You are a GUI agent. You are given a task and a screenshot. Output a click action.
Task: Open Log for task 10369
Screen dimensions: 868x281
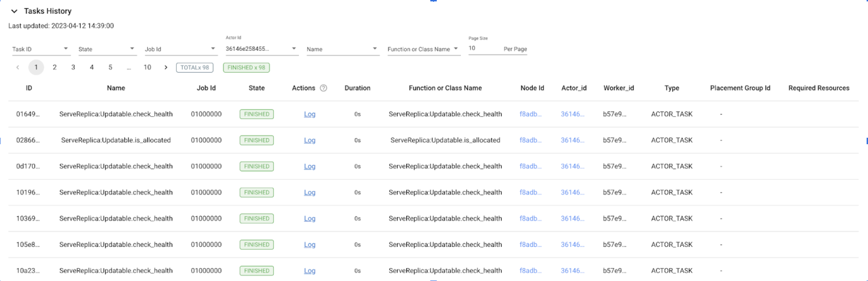pyautogui.click(x=310, y=219)
